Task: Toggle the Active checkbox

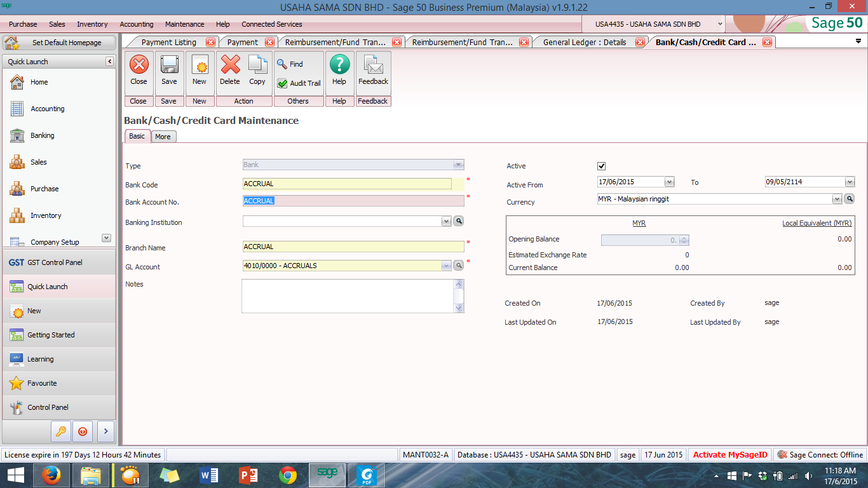Action: 602,166
